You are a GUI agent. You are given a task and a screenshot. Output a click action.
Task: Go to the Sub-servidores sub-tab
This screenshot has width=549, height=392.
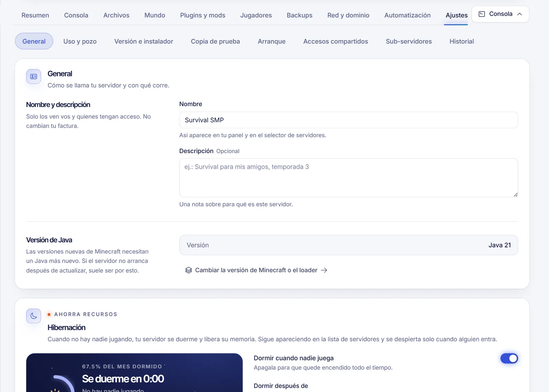click(x=409, y=41)
